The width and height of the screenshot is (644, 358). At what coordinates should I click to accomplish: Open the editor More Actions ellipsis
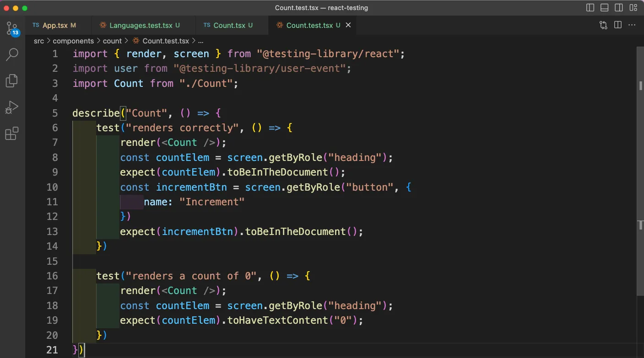[633, 25]
